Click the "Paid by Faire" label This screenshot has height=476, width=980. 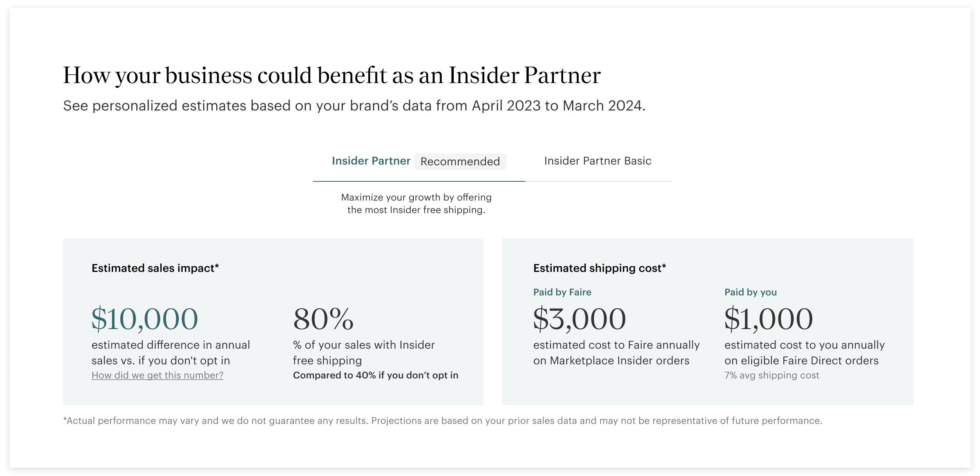pos(562,292)
